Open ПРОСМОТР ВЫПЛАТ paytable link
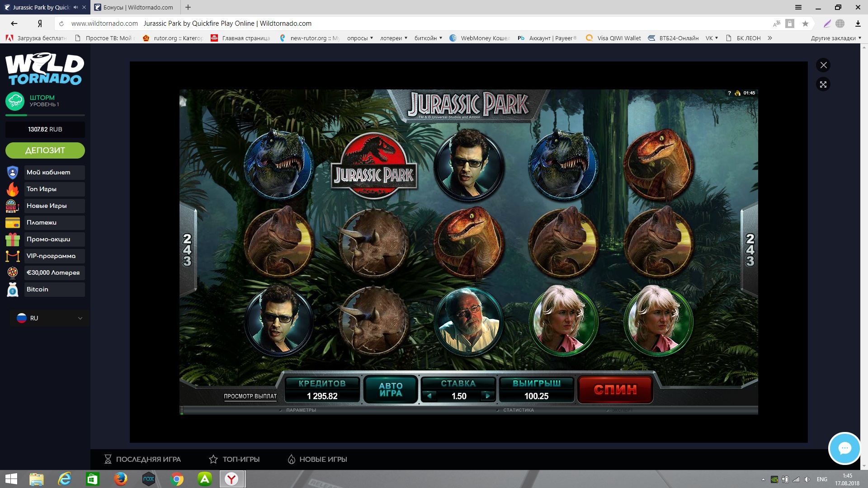Viewport: 868px width, 488px height. (250, 396)
